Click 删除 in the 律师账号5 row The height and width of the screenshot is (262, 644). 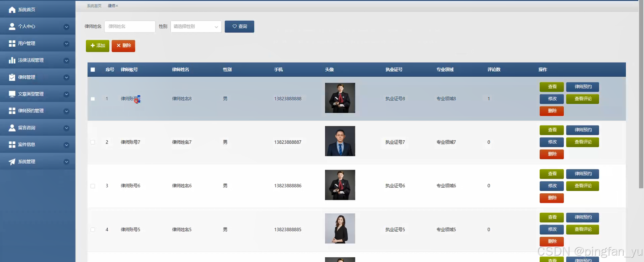(x=552, y=241)
